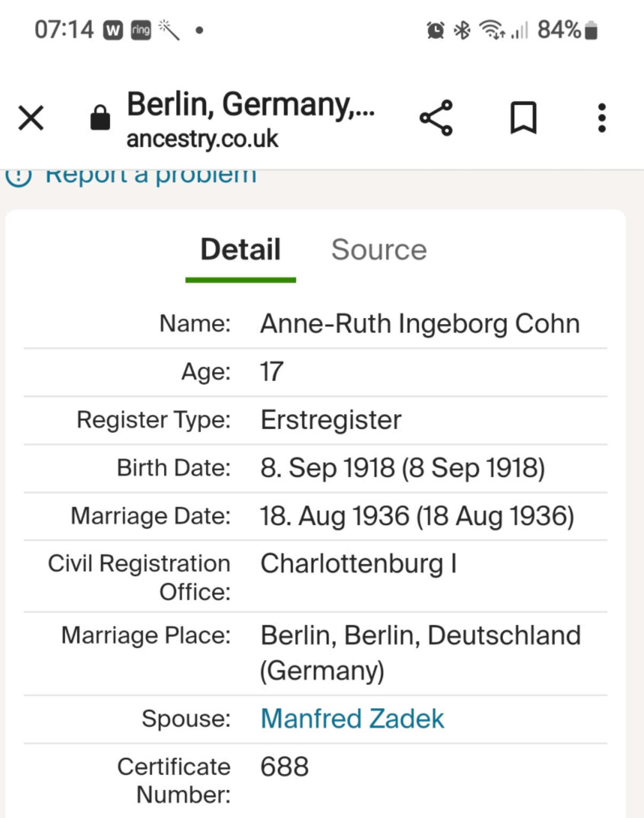Click the Report a problem link
The image size is (644, 818).
[150, 175]
